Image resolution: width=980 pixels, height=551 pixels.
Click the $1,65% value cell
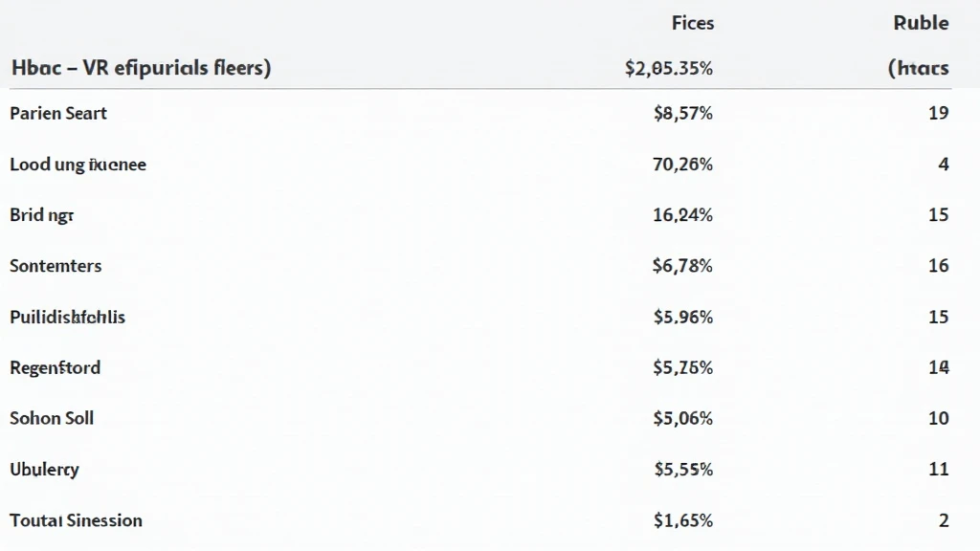(683, 520)
